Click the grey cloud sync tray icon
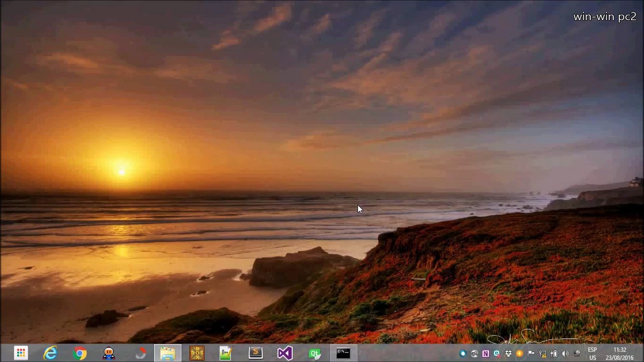644x362 pixels. [x=474, y=354]
